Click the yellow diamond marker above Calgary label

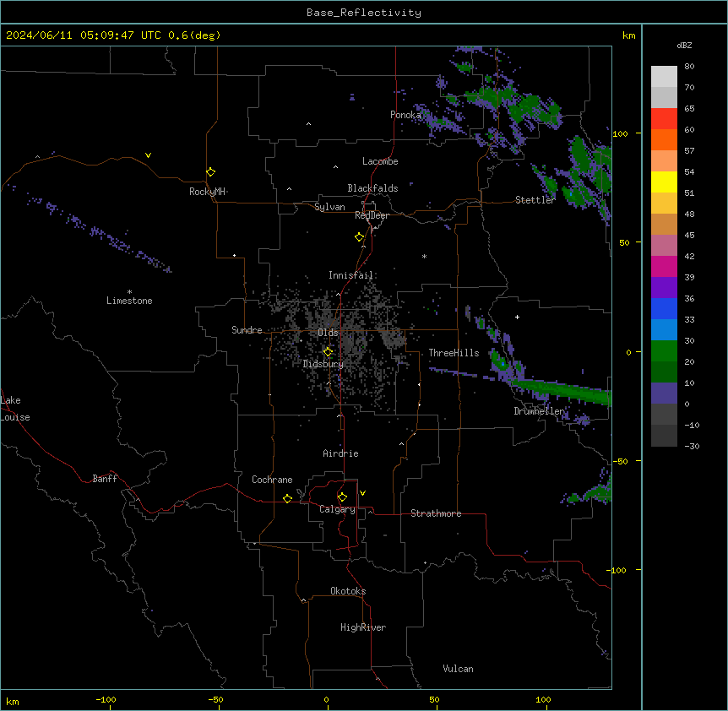[x=342, y=497]
